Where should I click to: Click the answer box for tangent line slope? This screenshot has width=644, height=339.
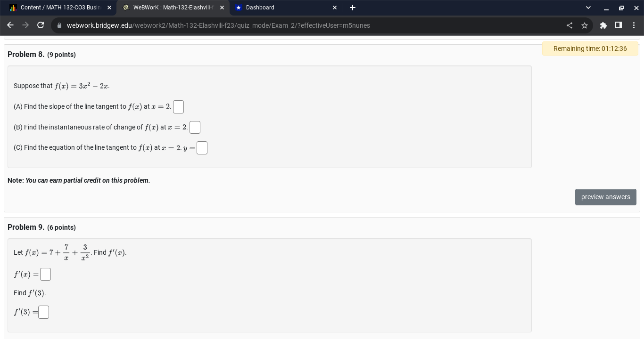[x=178, y=107]
